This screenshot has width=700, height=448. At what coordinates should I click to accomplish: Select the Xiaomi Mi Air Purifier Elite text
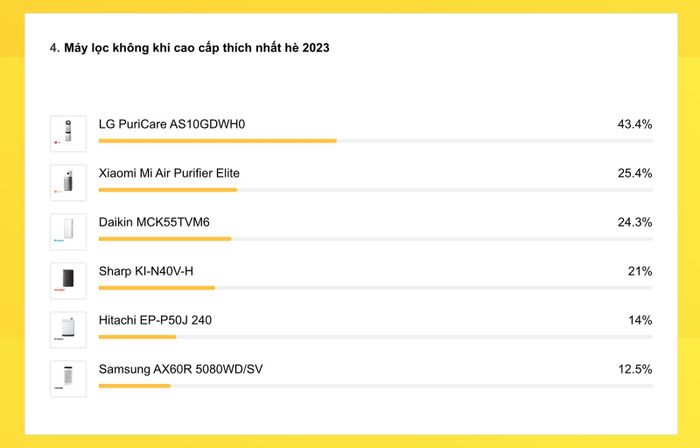pos(169,173)
